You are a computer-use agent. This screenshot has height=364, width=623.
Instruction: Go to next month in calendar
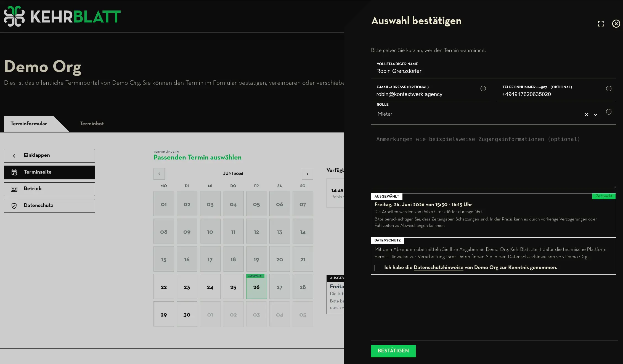pyautogui.click(x=307, y=174)
